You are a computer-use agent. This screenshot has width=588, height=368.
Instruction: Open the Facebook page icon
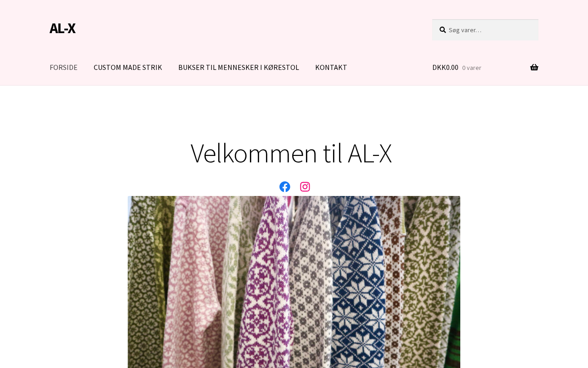(x=285, y=187)
